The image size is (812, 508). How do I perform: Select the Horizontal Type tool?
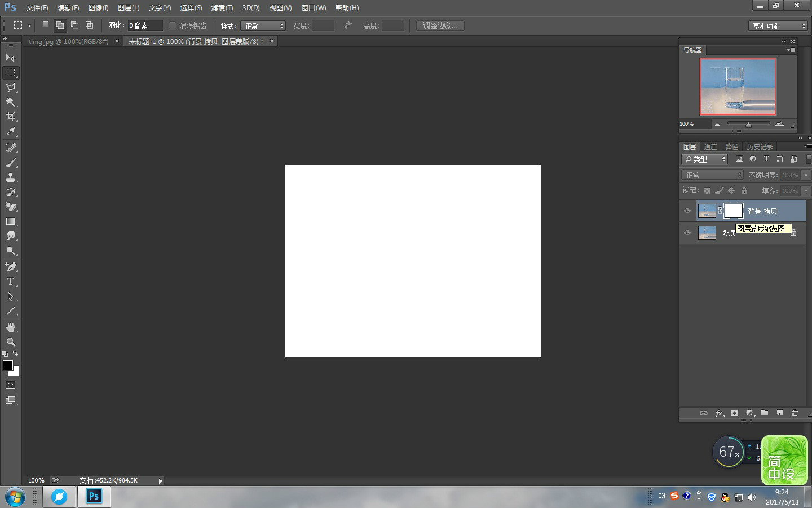click(10, 281)
